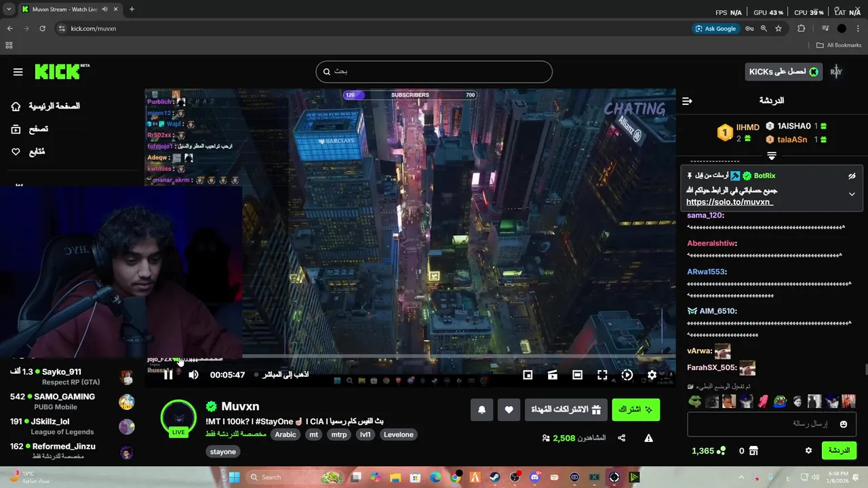Switch the video player to fullscreen

tap(602, 375)
